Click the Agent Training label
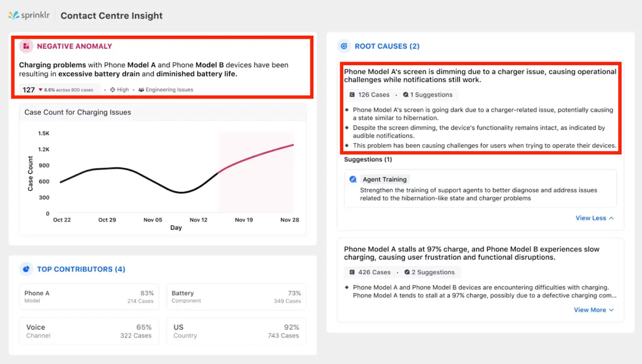 pyautogui.click(x=385, y=179)
